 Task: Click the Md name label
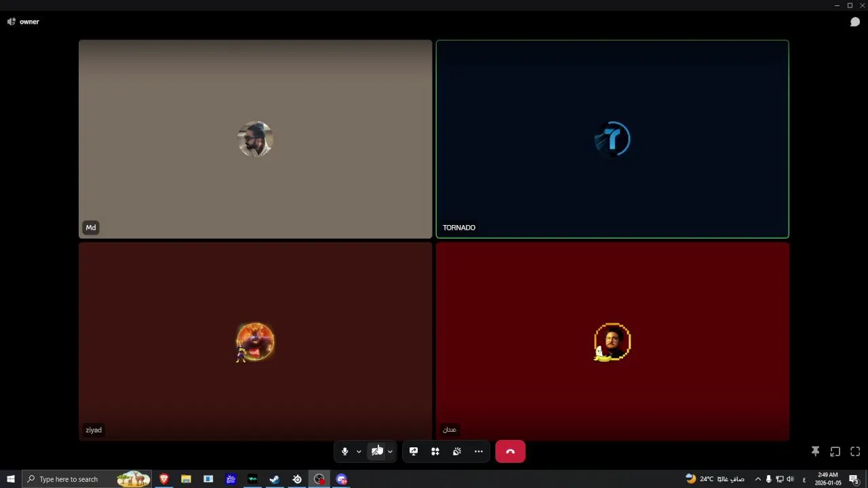(x=91, y=228)
